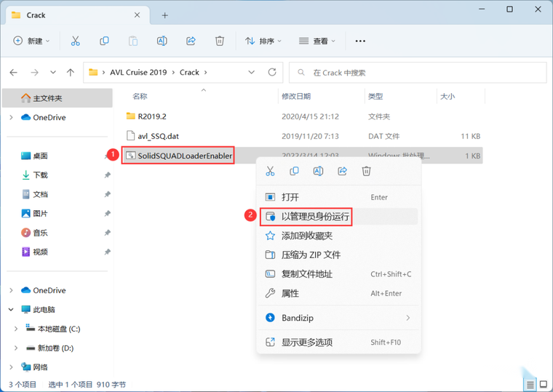Refresh the Crack folder view
Viewport: 553px width, 392px height.
pos(272,72)
